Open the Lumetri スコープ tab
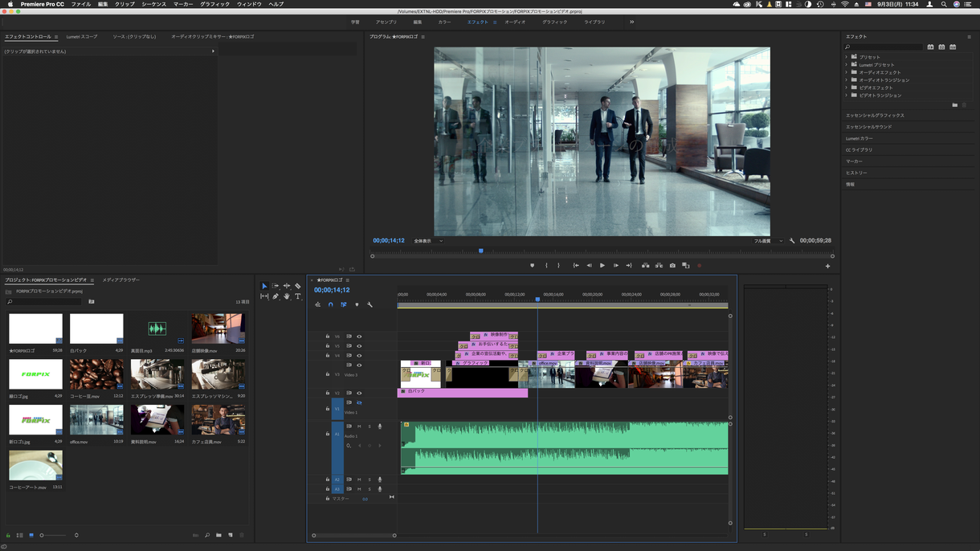Screen dimensions: 980x551 click(x=82, y=37)
